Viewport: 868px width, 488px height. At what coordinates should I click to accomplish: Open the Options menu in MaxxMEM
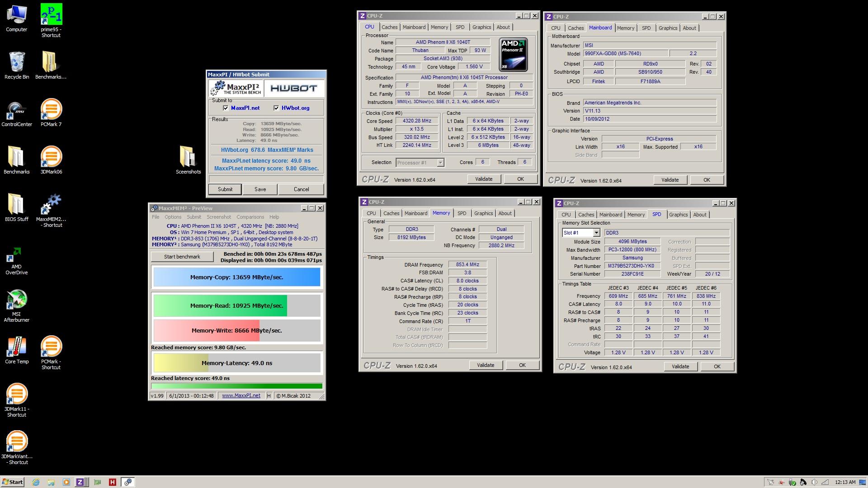point(173,217)
